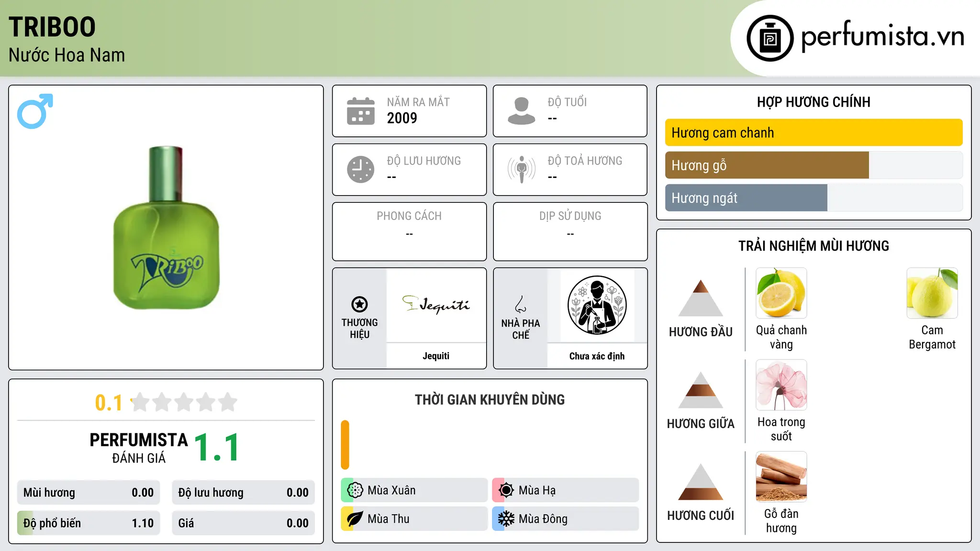The image size is (980, 551).
Task: Click the person icon beside Độ Tuổi
Action: point(522,111)
